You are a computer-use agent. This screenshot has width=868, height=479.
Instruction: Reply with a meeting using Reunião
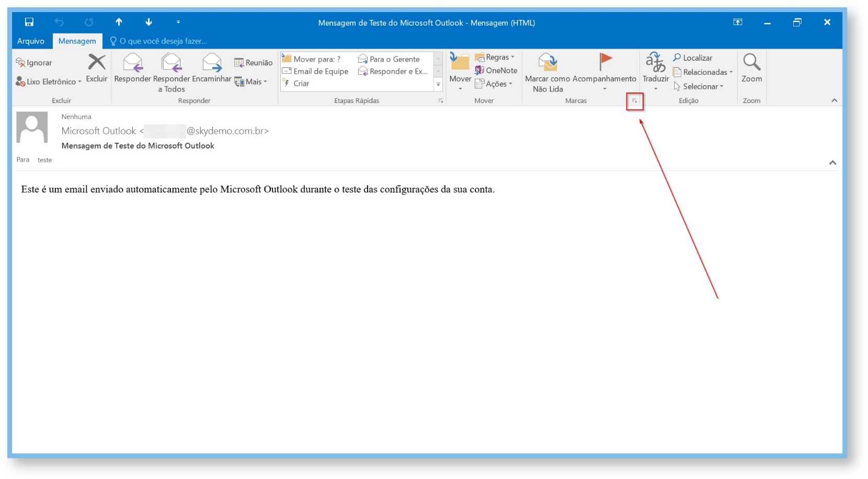254,63
